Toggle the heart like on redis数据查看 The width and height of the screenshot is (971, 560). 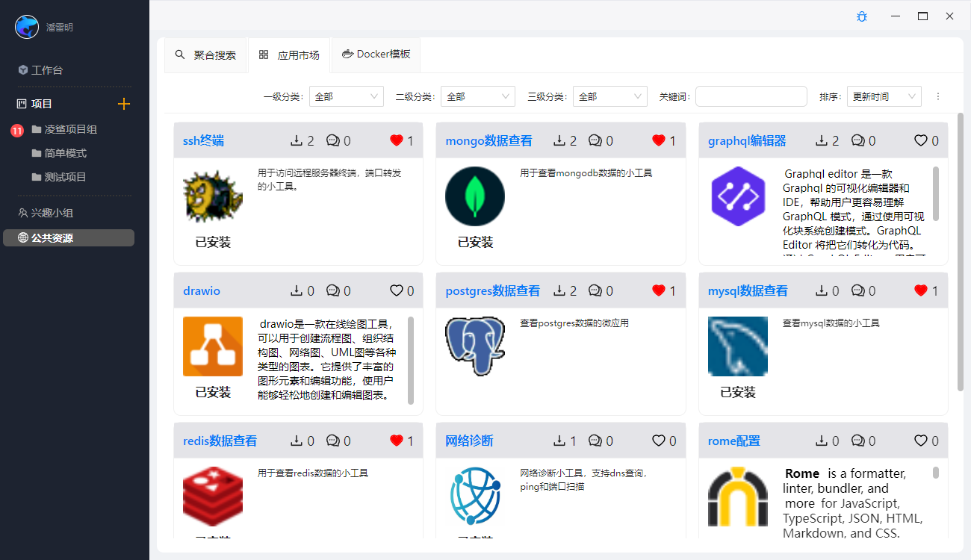(396, 441)
